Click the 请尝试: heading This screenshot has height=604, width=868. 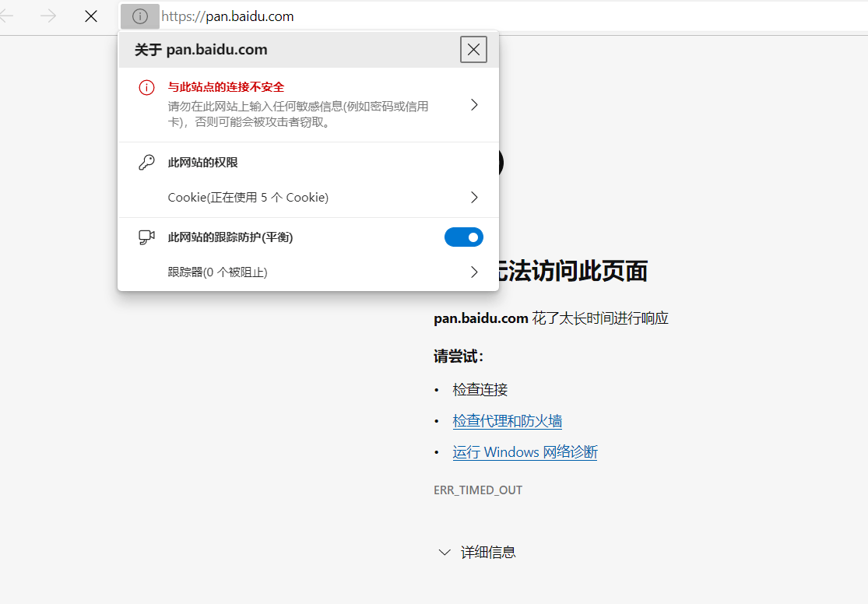(459, 356)
